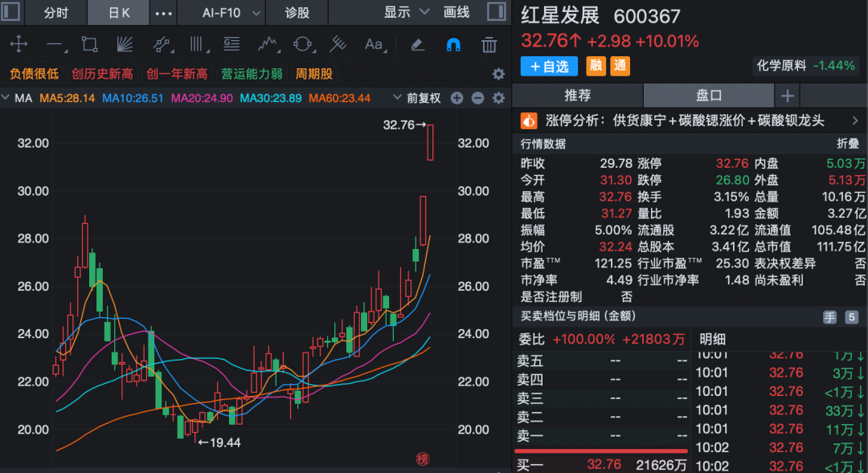Click the MA30:23.89 indicator value

pos(271,99)
